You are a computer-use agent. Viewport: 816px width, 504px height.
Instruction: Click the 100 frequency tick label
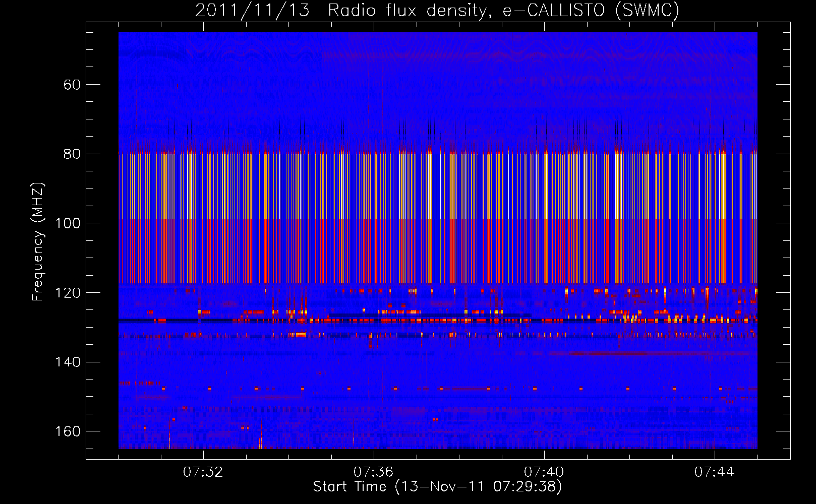coord(68,223)
